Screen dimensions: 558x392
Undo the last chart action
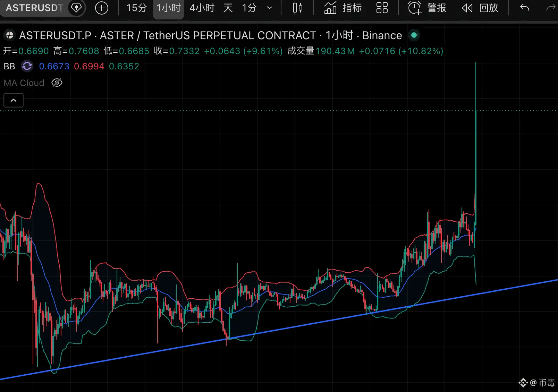pyautogui.click(x=525, y=8)
